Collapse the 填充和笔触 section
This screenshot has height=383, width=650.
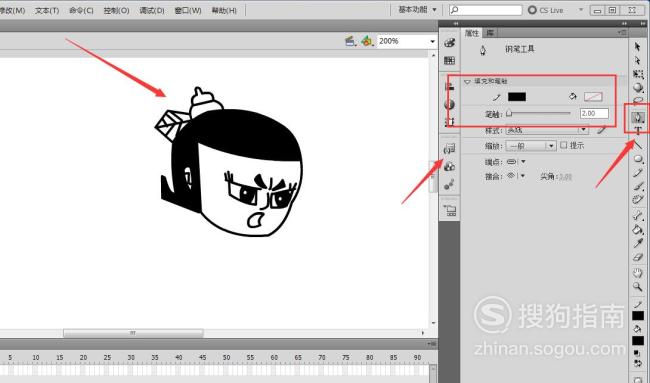pos(467,81)
